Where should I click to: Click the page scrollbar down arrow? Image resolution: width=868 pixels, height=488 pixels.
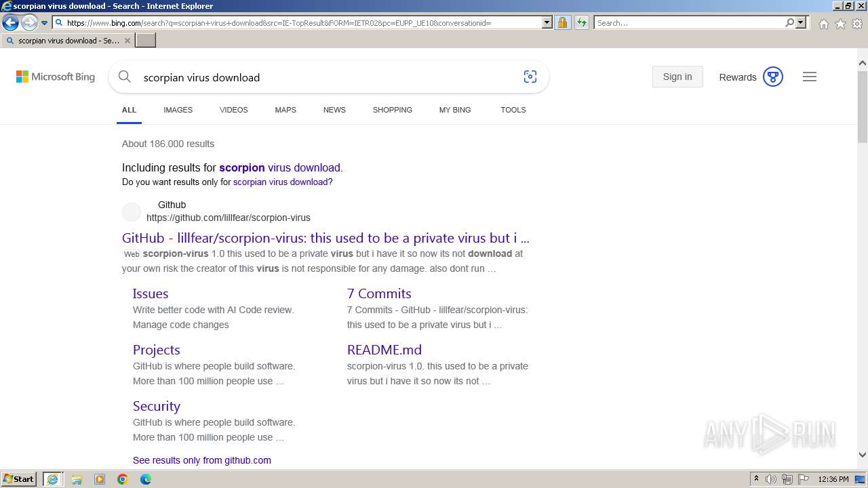[863, 455]
